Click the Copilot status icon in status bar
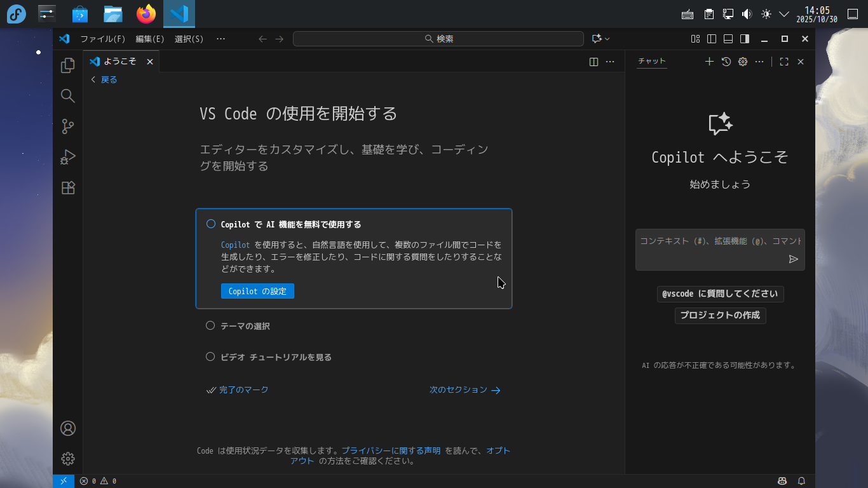 [x=782, y=481]
